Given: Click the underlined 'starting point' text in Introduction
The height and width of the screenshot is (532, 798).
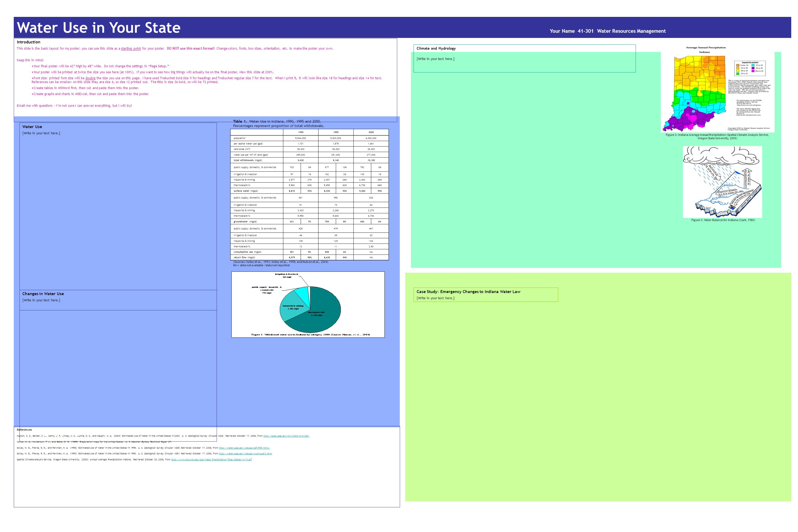Looking at the screenshot, I should click(x=131, y=49).
